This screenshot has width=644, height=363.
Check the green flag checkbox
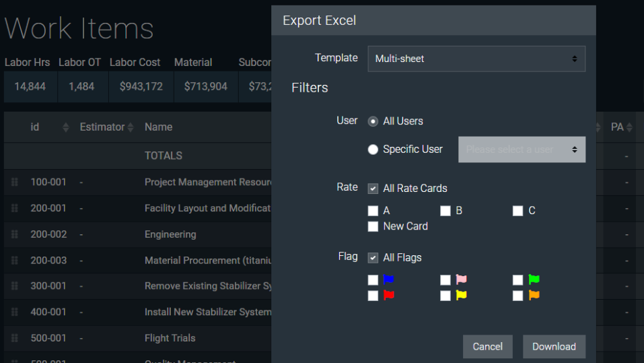pyautogui.click(x=518, y=280)
